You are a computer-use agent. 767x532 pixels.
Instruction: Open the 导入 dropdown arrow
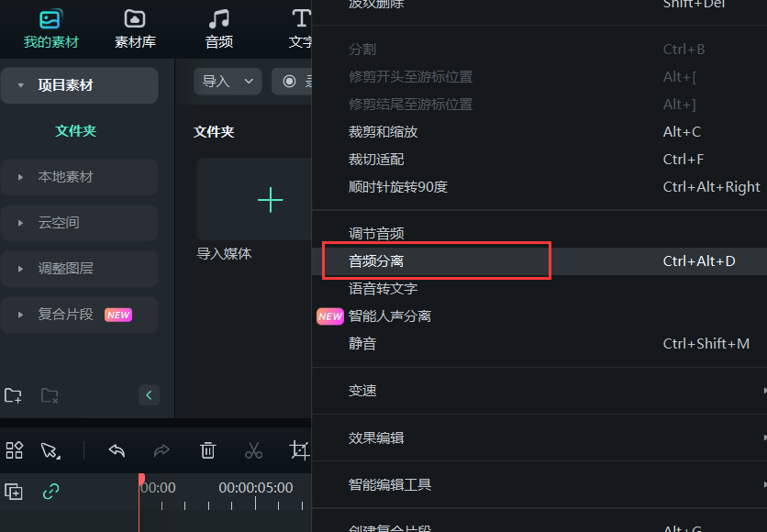[248, 81]
